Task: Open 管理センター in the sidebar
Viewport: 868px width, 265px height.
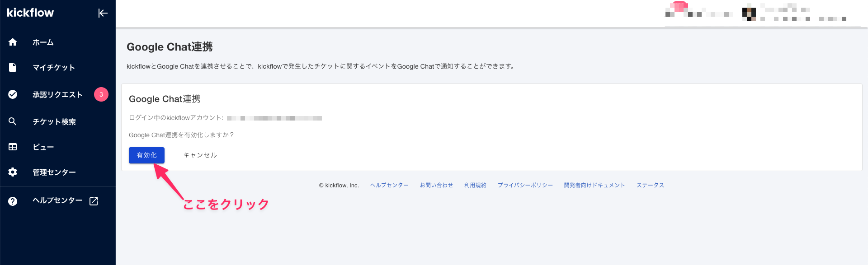Action: click(x=54, y=172)
